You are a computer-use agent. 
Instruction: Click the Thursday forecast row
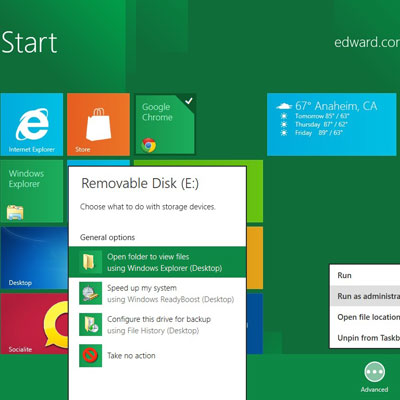pos(314,124)
